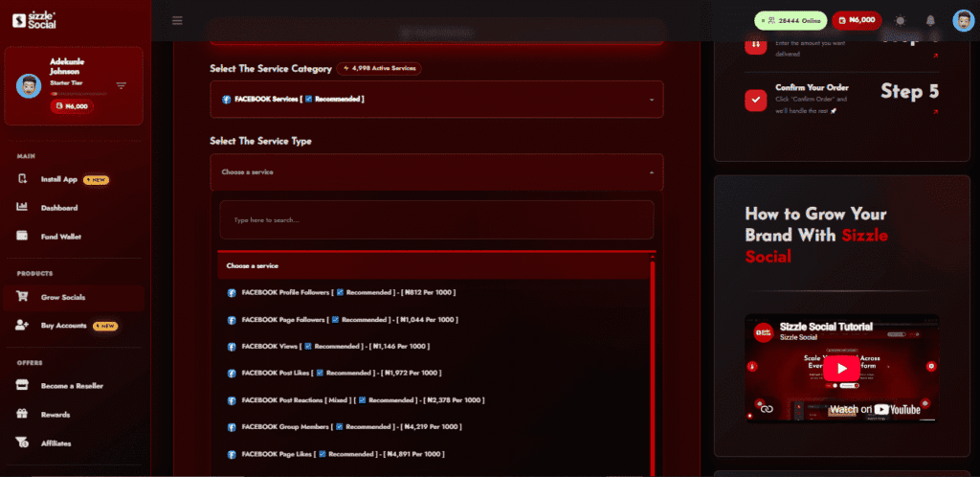Image resolution: width=980 pixels, height=477 pixels.
Task: Click the video channel logo icon
Action: pyautogui.click(x=763, y=332)
